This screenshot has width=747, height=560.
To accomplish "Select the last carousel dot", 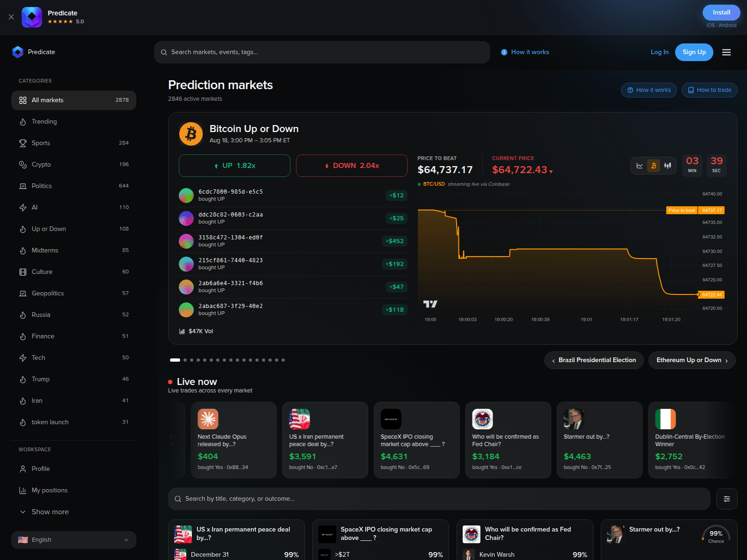I will [x=283, y=360].
